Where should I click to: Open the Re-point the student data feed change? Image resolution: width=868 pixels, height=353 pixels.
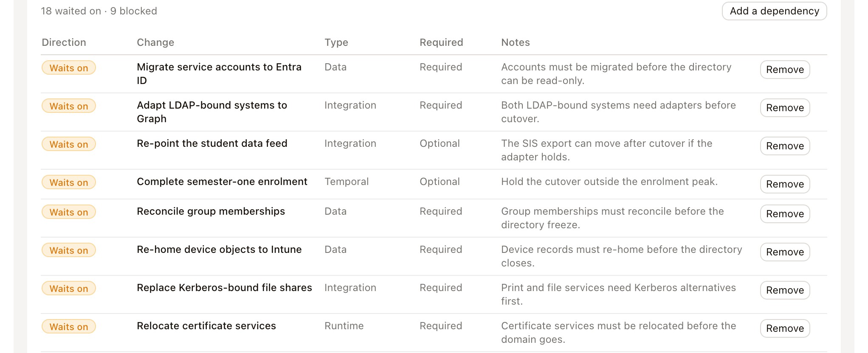(x=212, y=143)
